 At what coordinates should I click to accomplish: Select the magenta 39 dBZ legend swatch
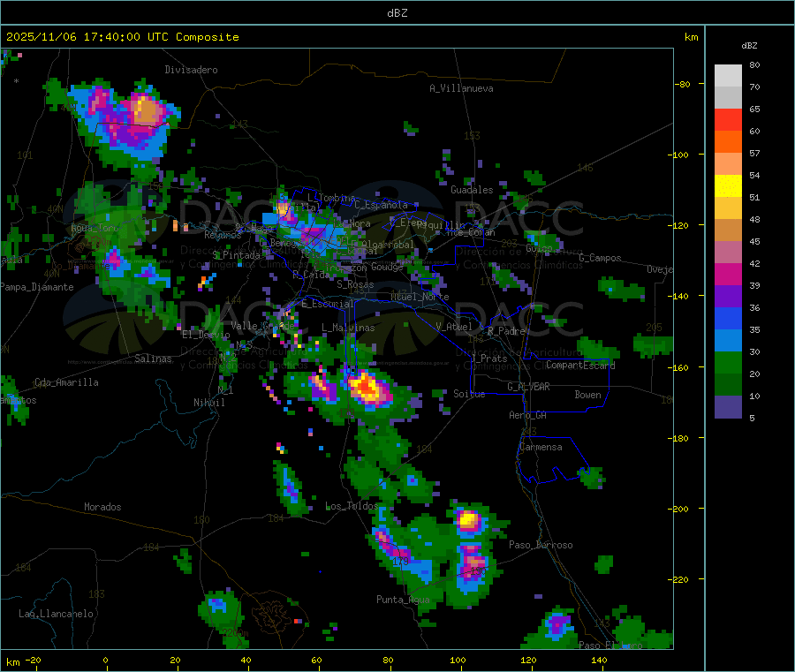[x=728, y=274]
